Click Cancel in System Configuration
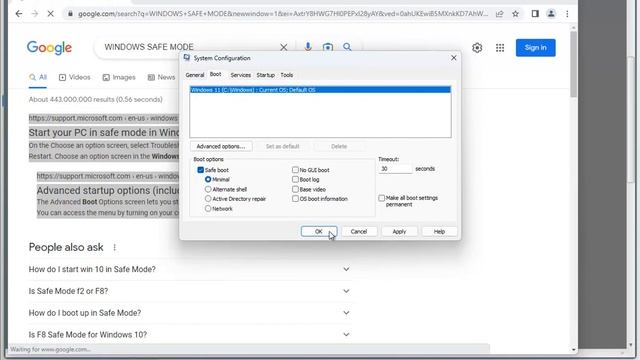Image resolution: width=640 pixels, height=360 pixels. (x=359, y=231)
